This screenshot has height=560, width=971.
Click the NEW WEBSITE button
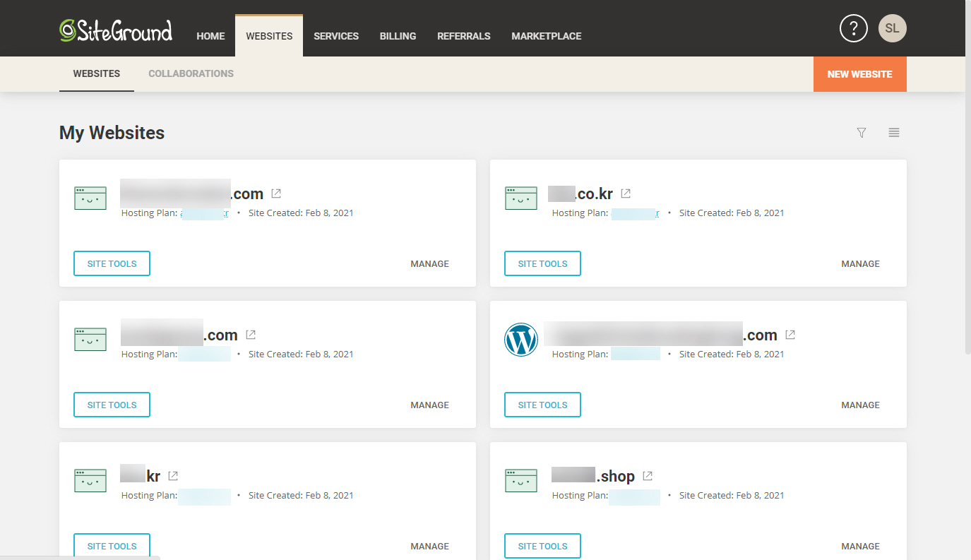click(859, 74)
